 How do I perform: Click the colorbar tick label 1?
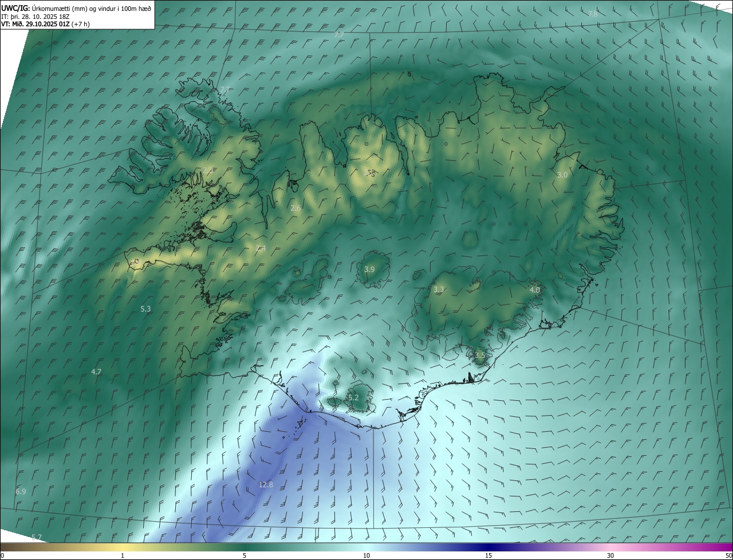tap(123, 555)
